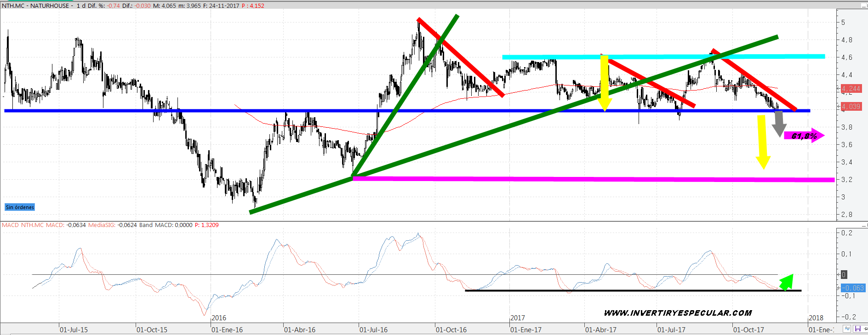Viewport: 868px width, 335px height.
Task: Click the NTH.MC - NATURHOUSE title
Action: click(x=37, y=6)
